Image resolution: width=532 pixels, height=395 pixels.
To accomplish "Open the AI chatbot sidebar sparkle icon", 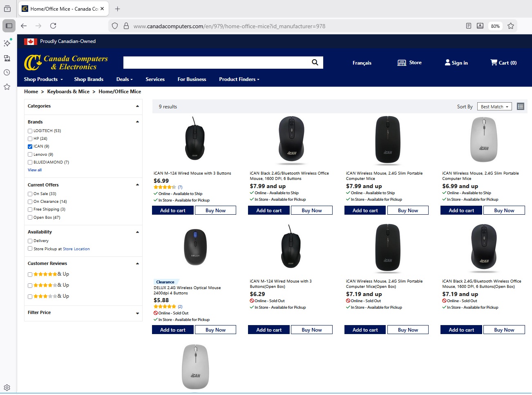I will click(x=7, y=43).
